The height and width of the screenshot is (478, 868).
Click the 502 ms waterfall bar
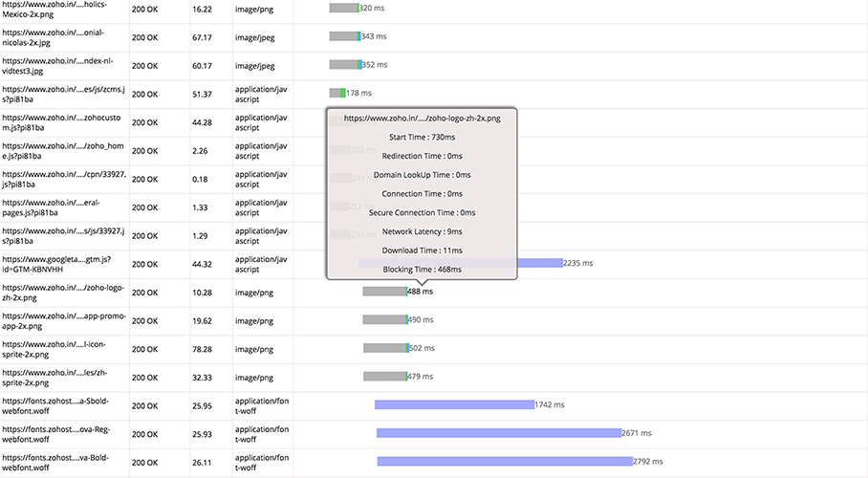pos(385,348)
